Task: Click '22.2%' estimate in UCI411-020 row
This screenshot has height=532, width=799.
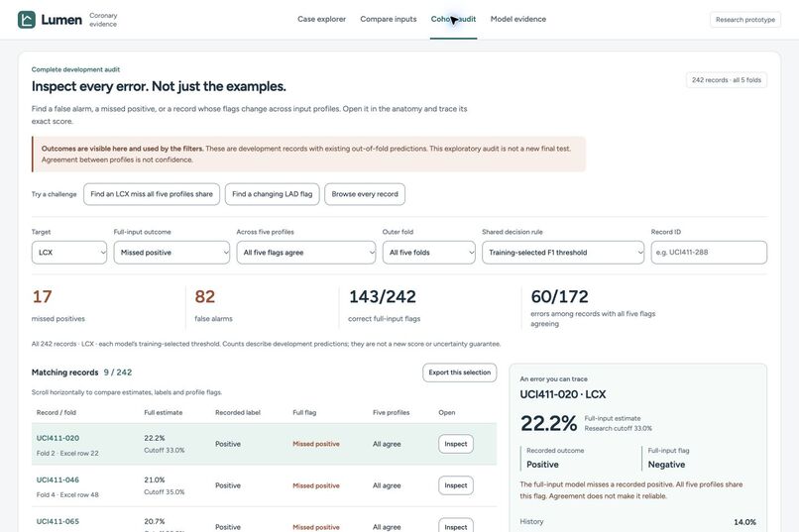Action: click(155, 438)
